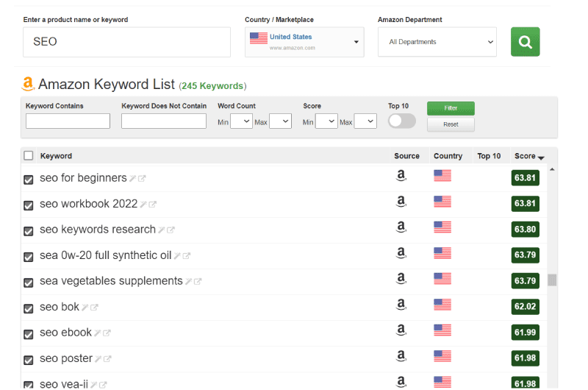
Task: Click the Keyword Does Not Contain field
Action: click(164, 121)
